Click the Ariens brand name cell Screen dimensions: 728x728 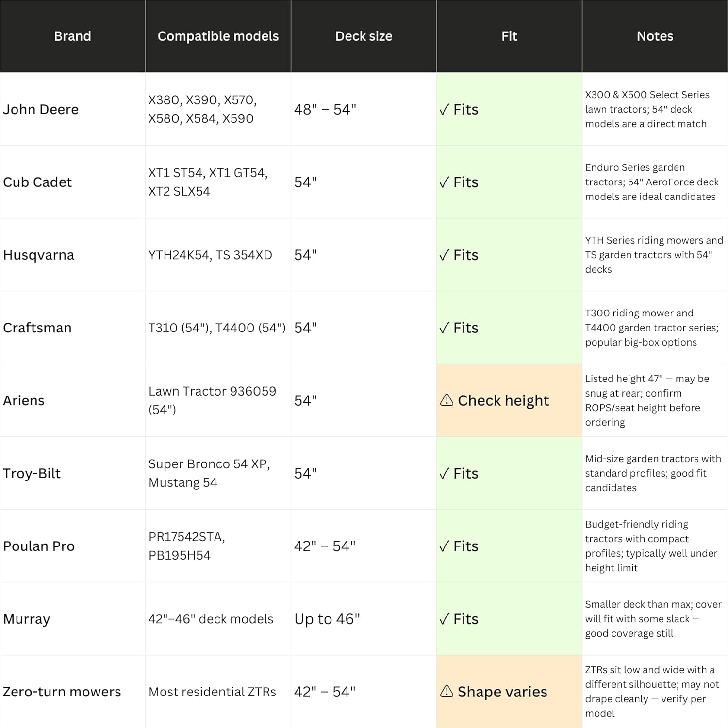[24, 400]
